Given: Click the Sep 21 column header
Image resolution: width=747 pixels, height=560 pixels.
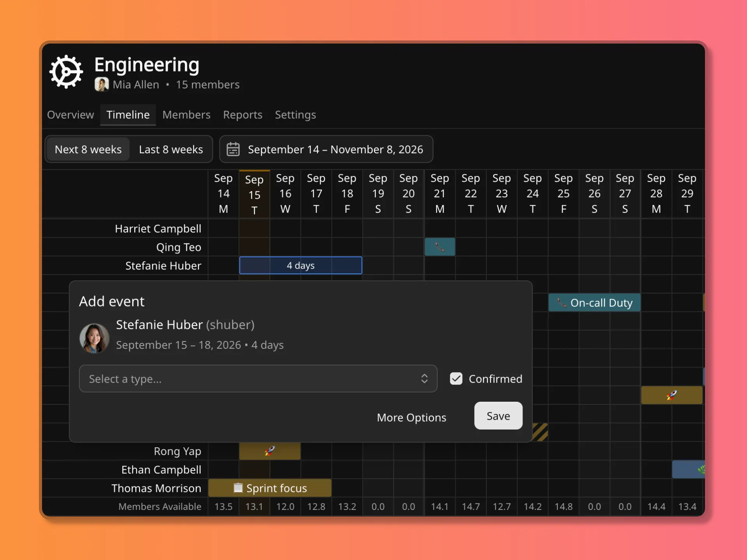Looking at the screenshot, I should pyautogui.click(x=440, y=194).
